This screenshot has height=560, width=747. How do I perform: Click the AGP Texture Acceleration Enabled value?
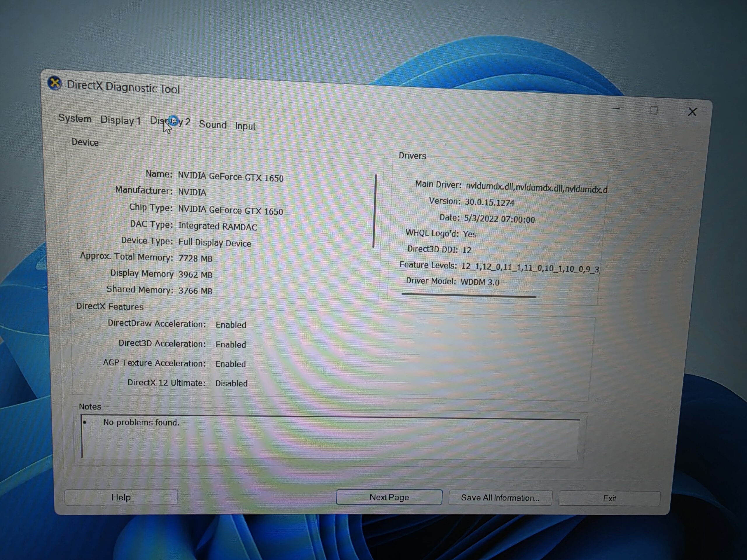point(231,364)
